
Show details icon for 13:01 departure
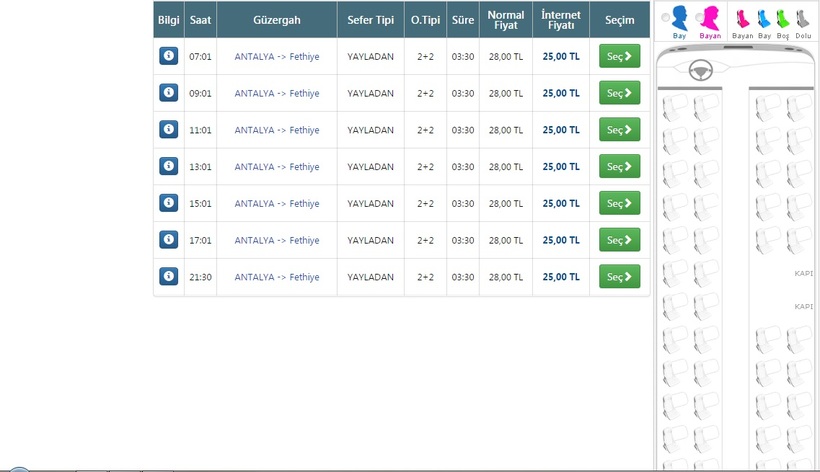(169, 166)
